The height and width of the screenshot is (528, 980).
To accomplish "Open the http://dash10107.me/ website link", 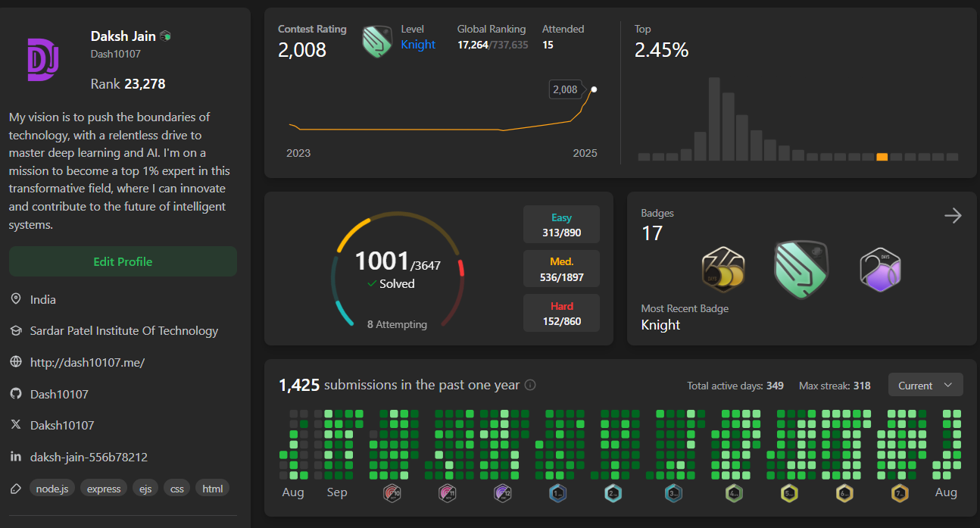I will (87, 362).
